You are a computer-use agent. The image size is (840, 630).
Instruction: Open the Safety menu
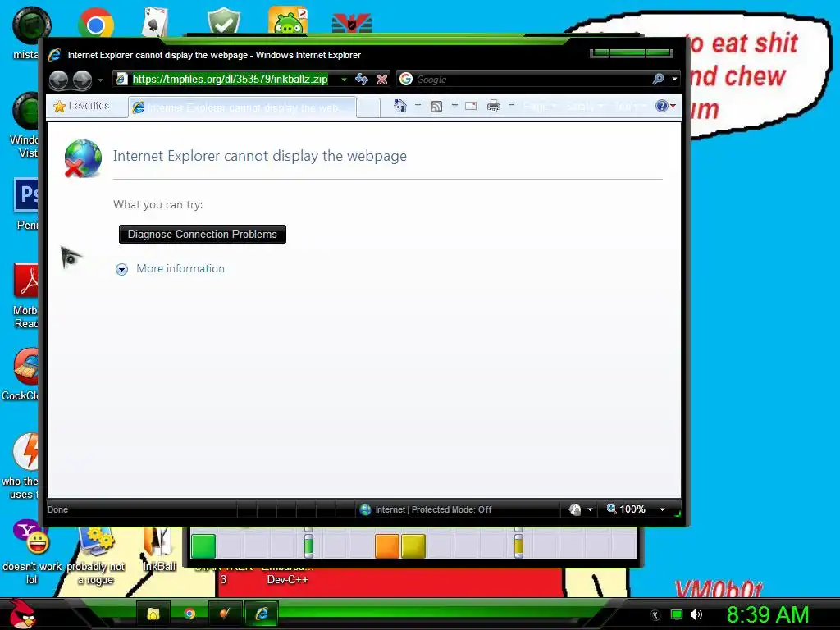(x=584, y=106)
